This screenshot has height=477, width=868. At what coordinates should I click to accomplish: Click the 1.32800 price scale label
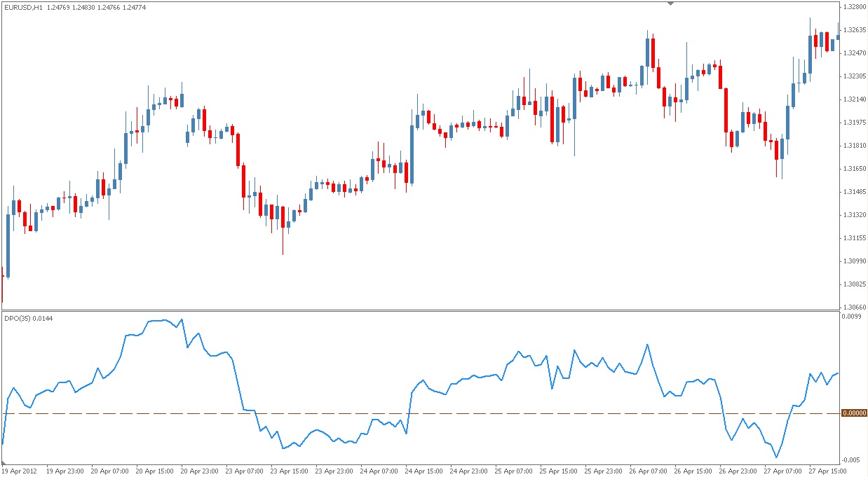[x=855, y=7]
